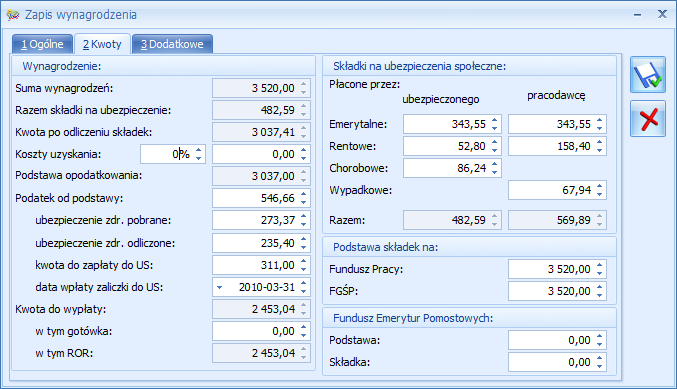Click FEP Składka field
Viewport: 677px width, 389px height.
557,362
